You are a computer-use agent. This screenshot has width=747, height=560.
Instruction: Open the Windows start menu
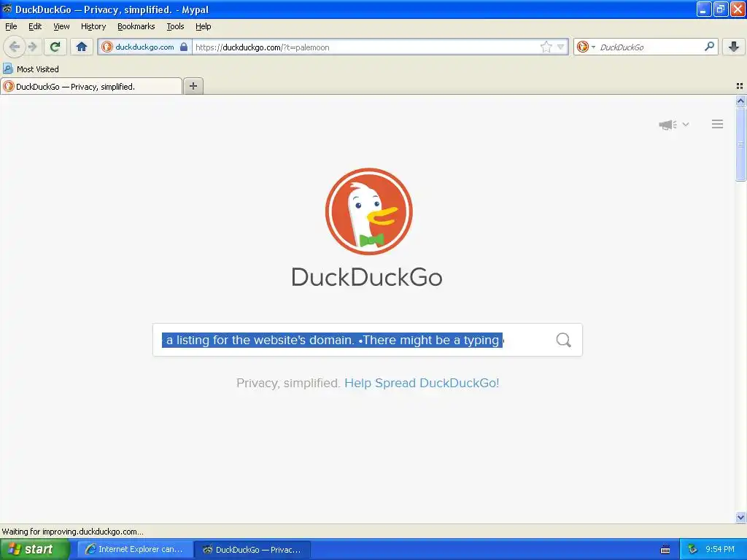pyautogui.click(x=35, y=549)
